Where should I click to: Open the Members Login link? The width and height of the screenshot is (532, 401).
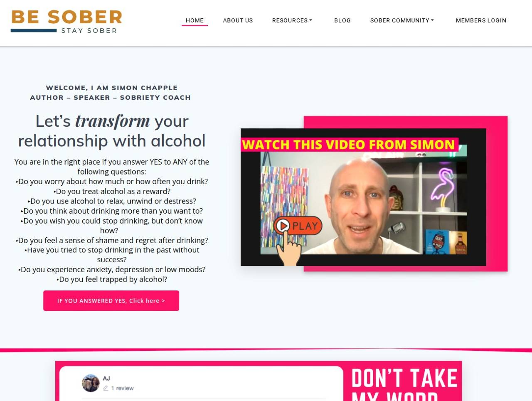tap(481, 20)
